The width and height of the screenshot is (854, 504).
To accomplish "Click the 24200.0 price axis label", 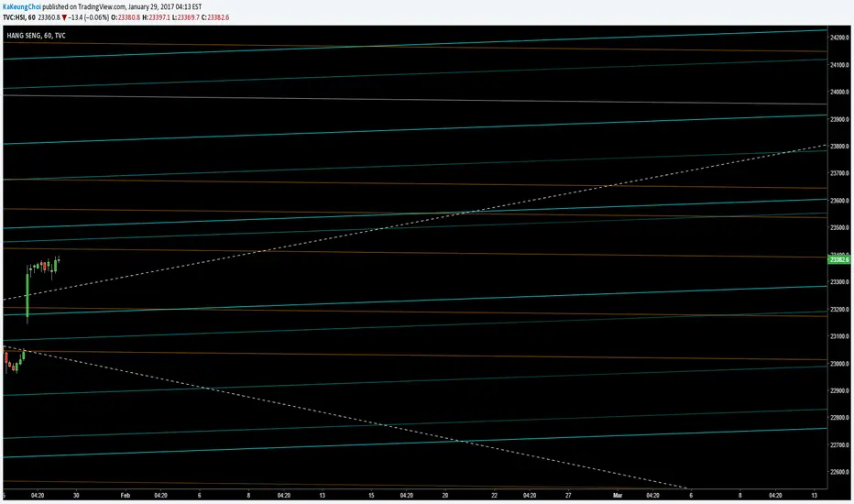I will point(839,38).
